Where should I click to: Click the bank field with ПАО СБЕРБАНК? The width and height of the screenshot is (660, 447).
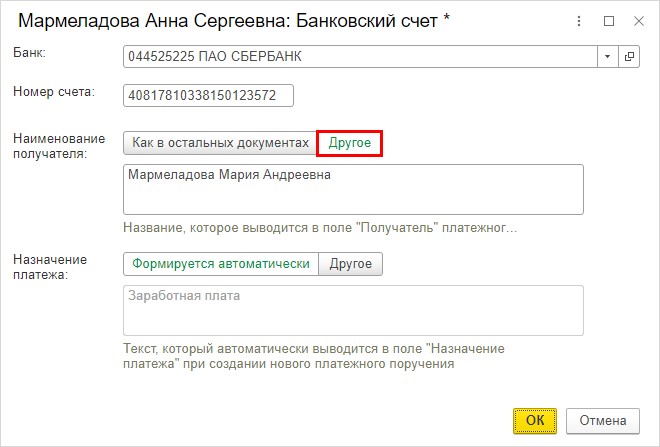point(360,56)
